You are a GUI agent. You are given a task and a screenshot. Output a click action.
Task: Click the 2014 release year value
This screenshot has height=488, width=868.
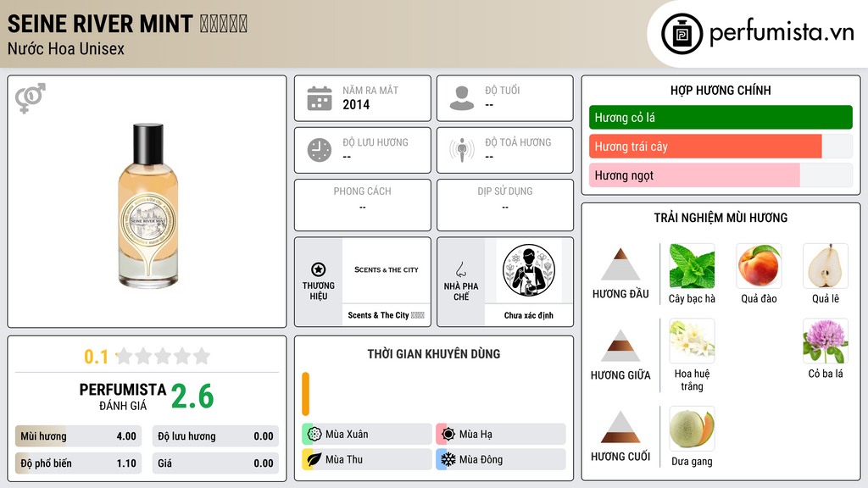(356, 104)
